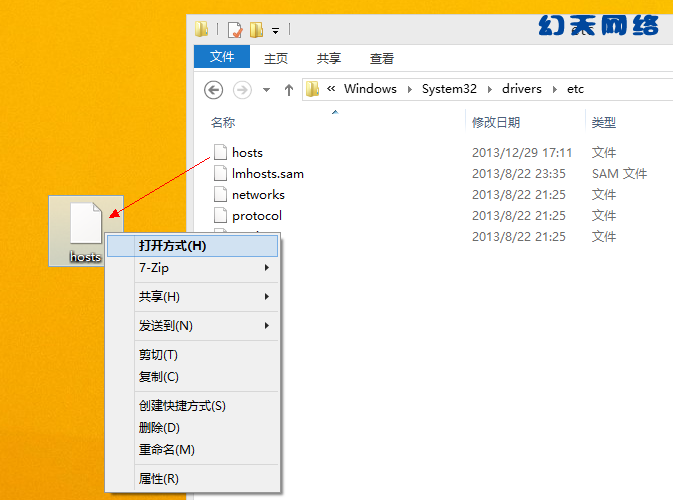
Task: Go up one level with the Up arrow
Action: [289, 89]
